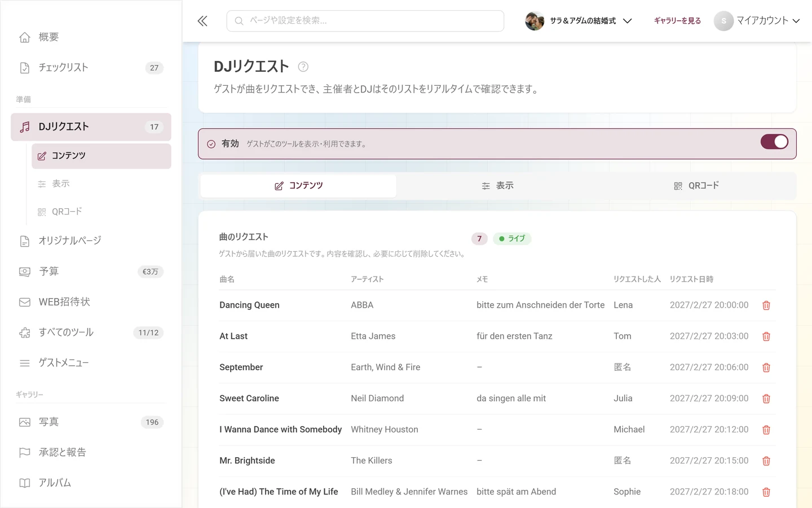Click the リクエスト日時 column header

tap(691, 279)
